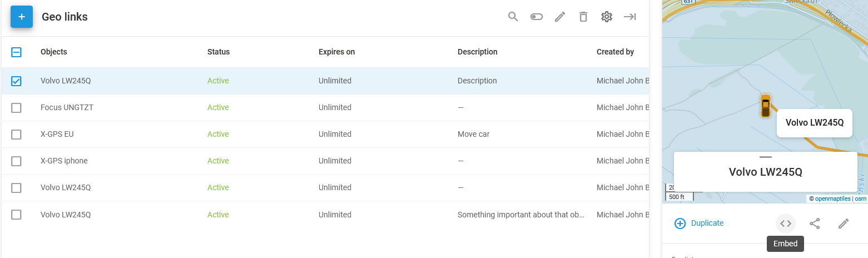Click edit pencil in details panel
The image size is (868, 258).
(844, 224)
